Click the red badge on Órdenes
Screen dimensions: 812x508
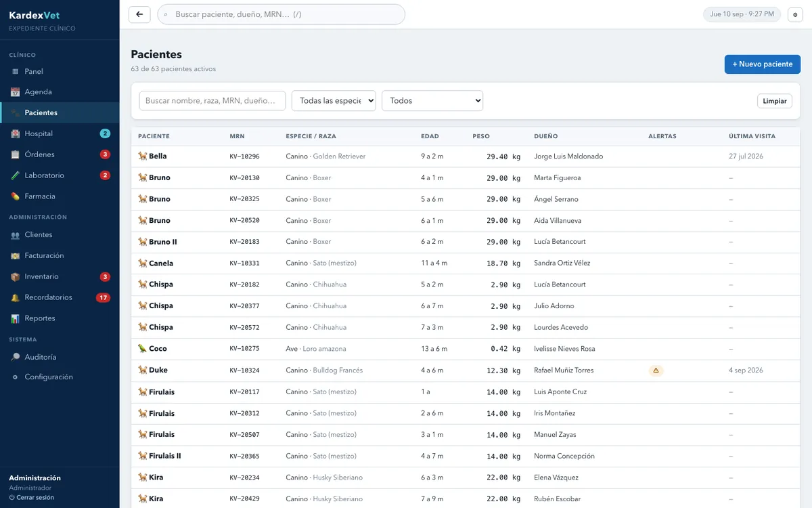point(105,154)
